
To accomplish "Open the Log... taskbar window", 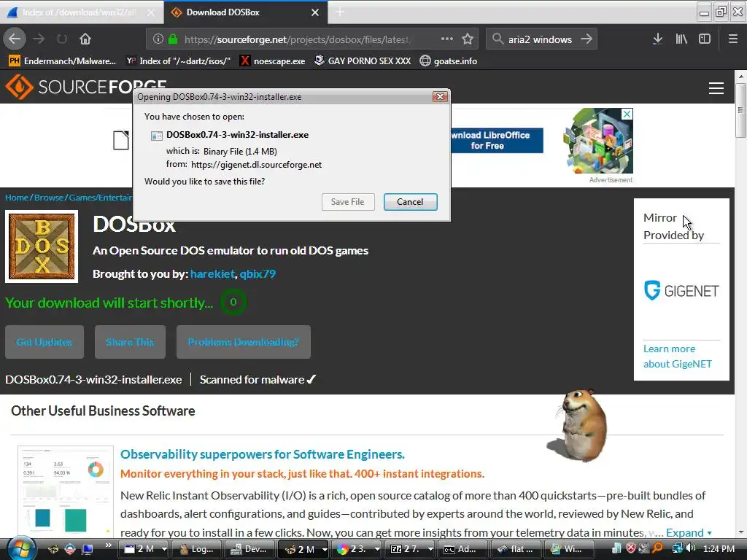I will (x=197, y=549).
